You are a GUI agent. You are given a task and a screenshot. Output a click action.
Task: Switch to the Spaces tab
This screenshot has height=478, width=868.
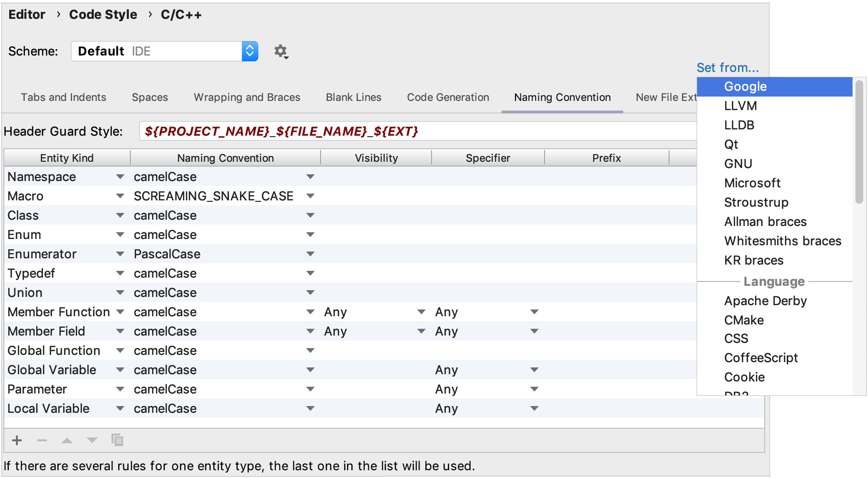[150, 97]
